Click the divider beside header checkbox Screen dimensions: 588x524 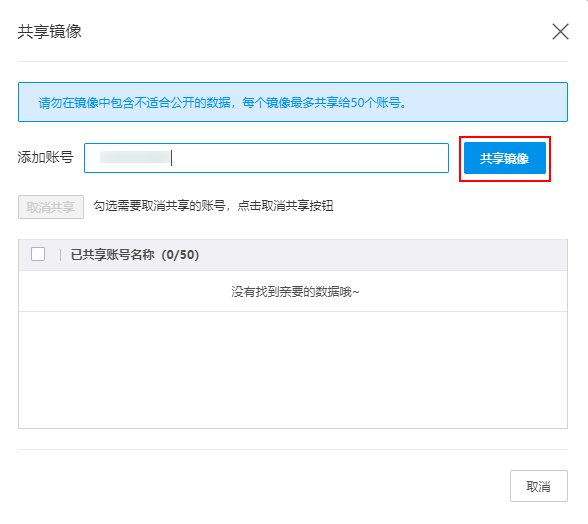(60, 255)
